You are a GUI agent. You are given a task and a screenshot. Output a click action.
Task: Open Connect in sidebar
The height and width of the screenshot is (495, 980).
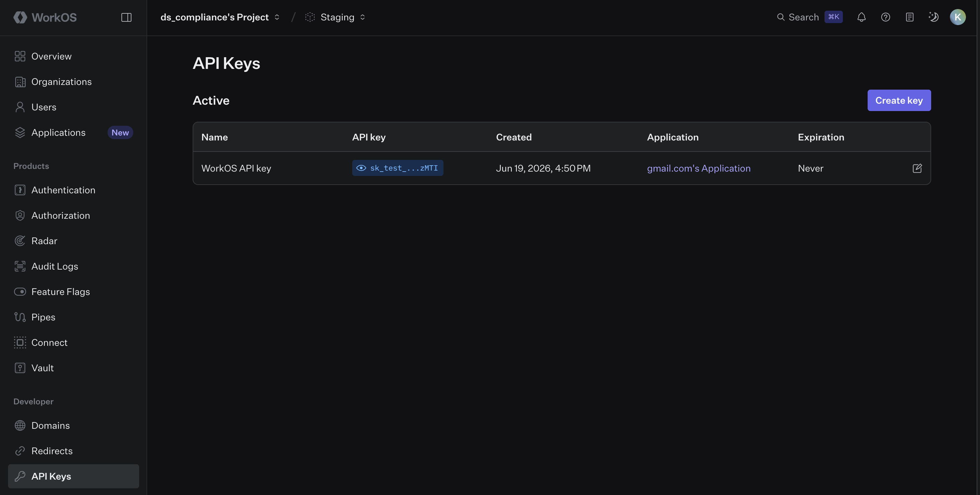point(74,342)
